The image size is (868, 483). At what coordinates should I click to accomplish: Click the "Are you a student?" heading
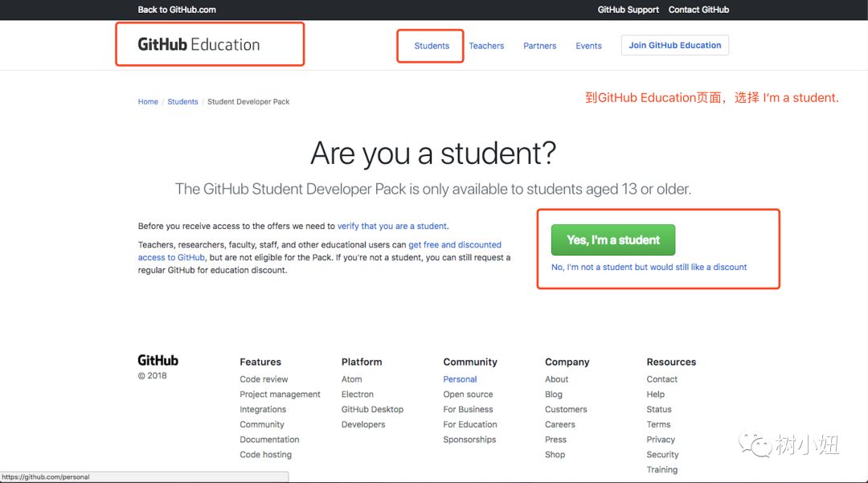pos(433,153)
